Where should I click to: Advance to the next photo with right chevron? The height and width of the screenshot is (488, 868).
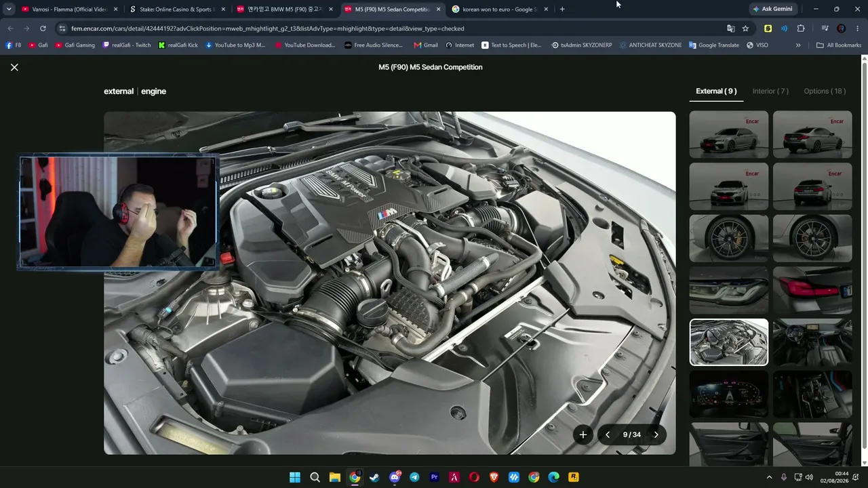(656, 434)
